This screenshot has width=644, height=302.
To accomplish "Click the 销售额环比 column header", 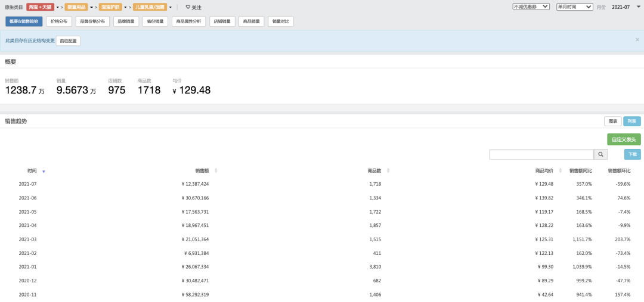I will [619, 171].
